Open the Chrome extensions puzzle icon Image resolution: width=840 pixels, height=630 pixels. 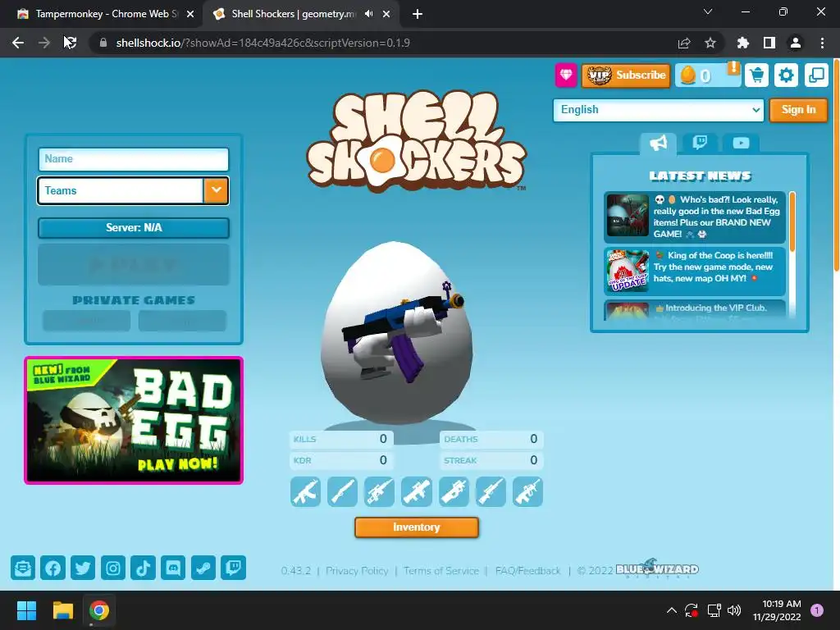743,43
